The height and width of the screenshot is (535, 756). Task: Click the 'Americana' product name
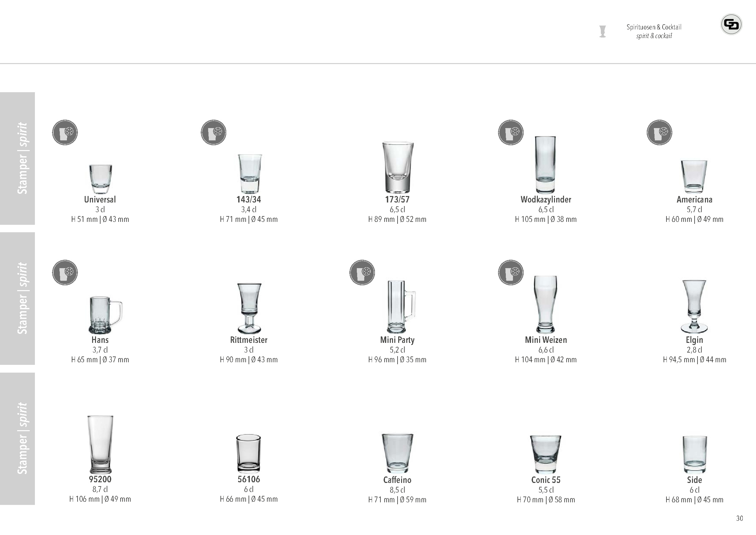pos(694,199)
